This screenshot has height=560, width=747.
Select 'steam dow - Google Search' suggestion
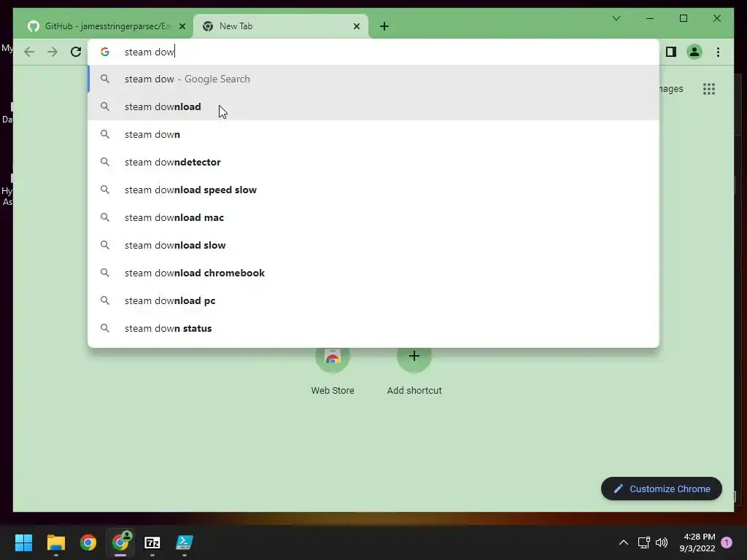(373, 79)
